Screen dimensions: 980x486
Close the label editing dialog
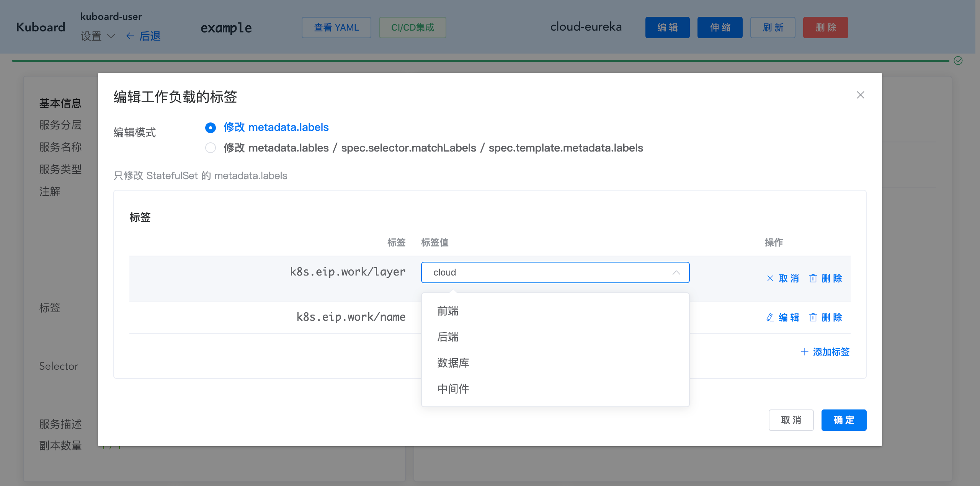860,95
